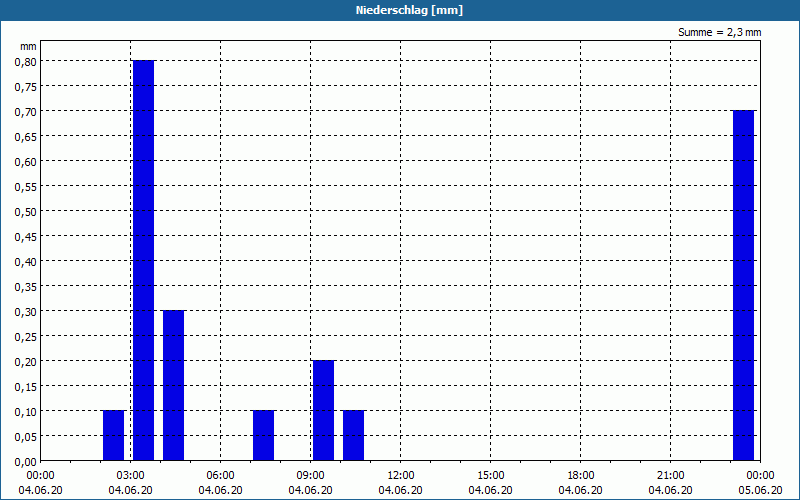
Task: Click the y-axis value '0,20'
Action: pos(26,362)
